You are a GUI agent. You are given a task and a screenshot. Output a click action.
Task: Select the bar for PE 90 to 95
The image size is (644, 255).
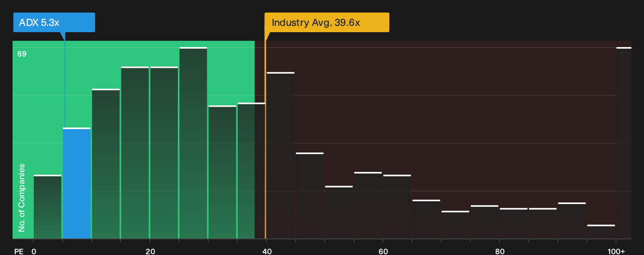click(x=572, y=221)
